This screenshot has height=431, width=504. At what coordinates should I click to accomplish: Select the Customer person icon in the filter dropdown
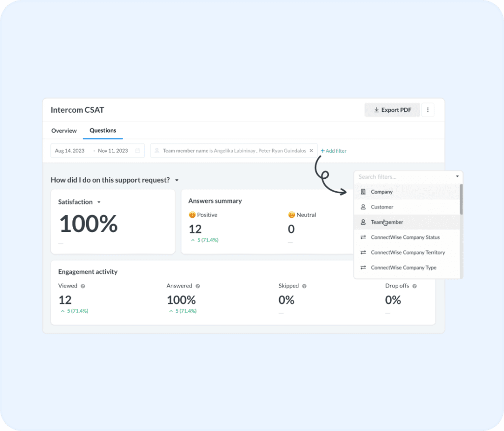[x=364, y=207]
